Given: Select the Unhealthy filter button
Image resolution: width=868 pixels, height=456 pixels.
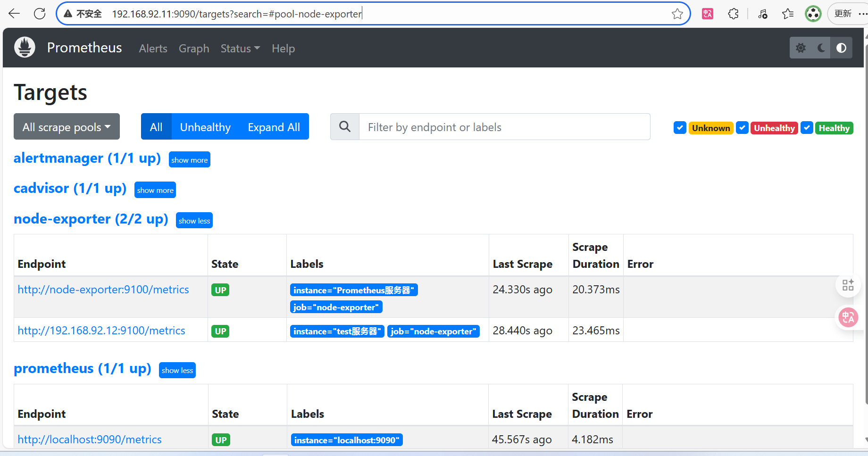Looking at the screenshot, I should 205,126.
